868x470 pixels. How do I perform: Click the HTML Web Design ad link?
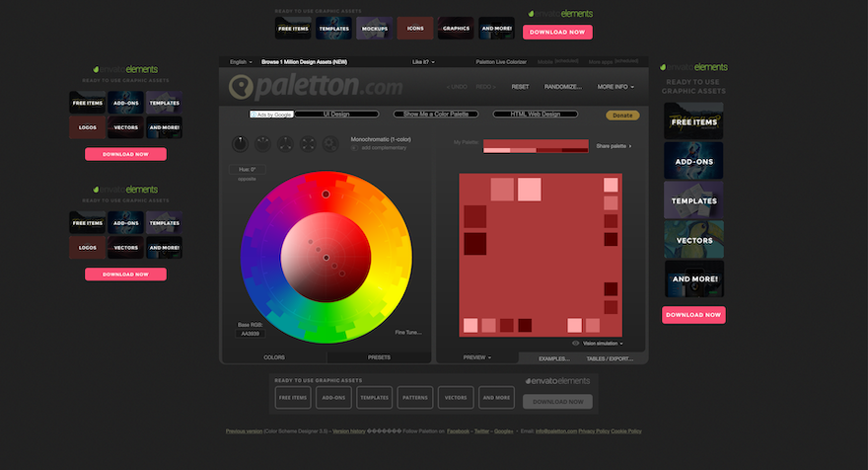pyautogui.click(x=536, y=115)
